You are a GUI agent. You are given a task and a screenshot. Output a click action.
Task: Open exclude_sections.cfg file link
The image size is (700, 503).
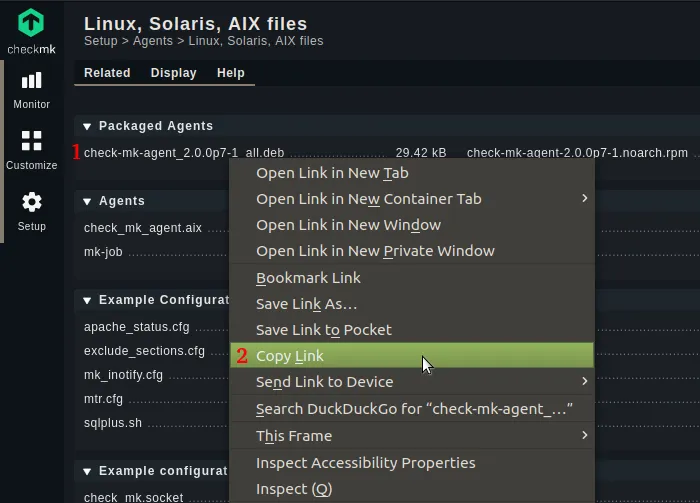(144, 351)
